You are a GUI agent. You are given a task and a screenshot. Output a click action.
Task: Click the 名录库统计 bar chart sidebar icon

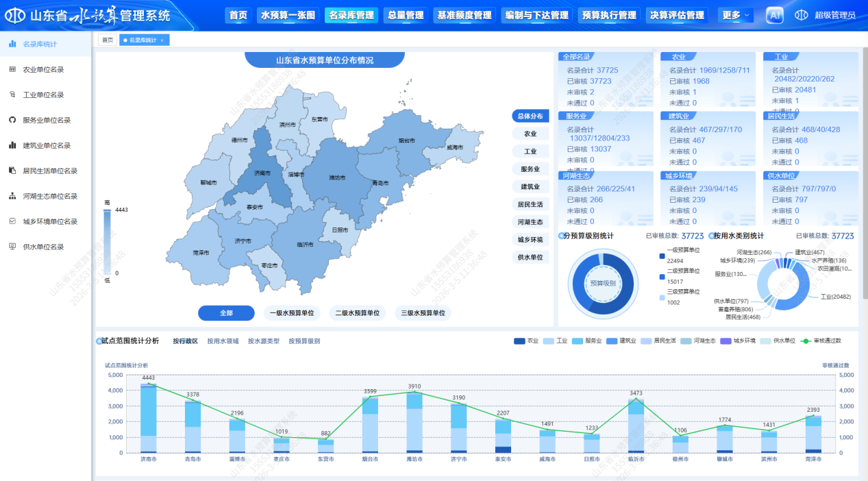12,44
